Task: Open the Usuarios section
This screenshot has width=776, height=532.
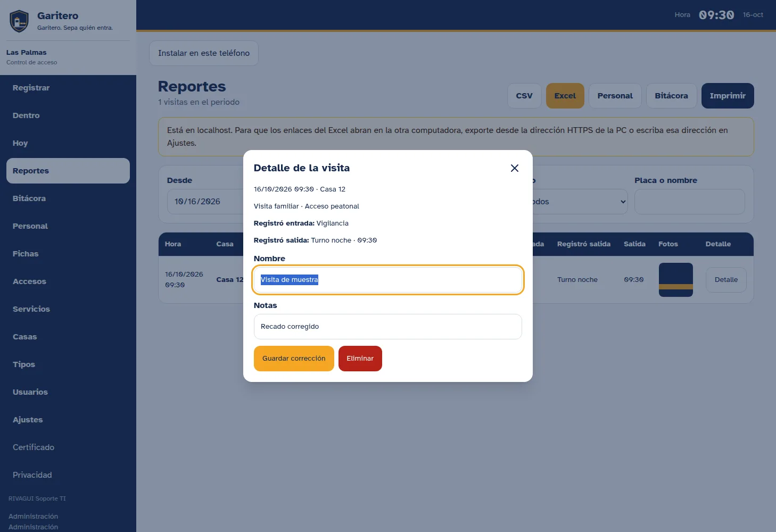Action: pyautogui.click(x=68, y=392)
